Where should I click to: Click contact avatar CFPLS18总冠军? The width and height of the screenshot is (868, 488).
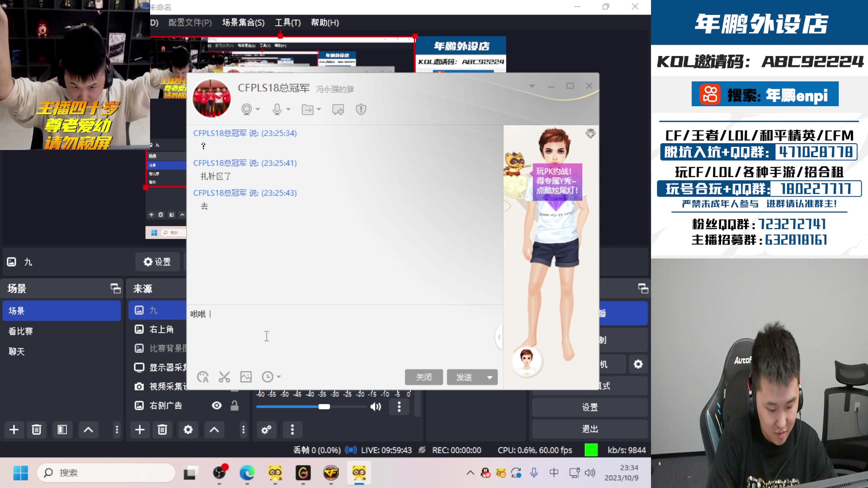212,98
